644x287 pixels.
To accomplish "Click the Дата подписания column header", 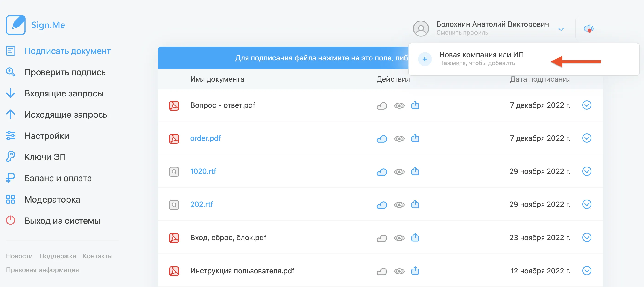I will pos(540,79).
